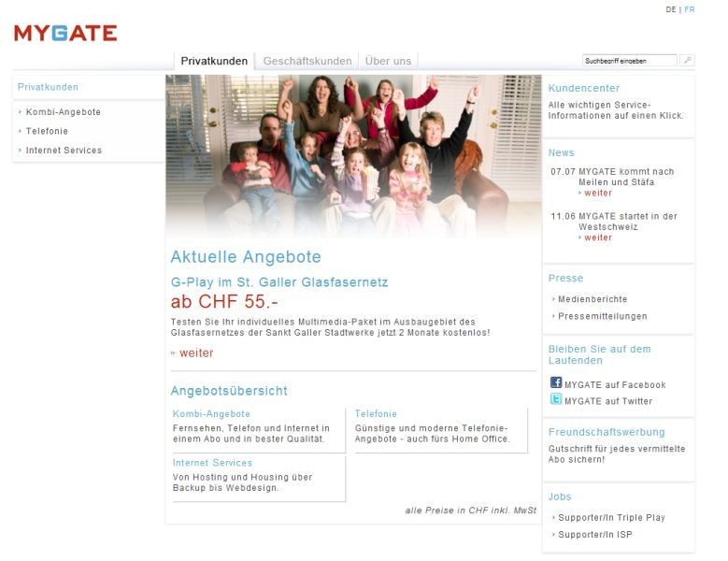Open the Über uns tab

[x=388, y=61]
